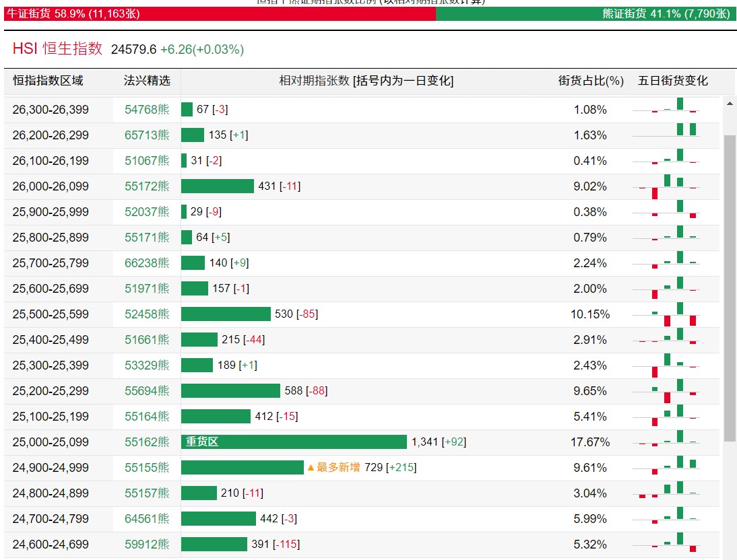The height and width of the screenshot is (560, 737).
Task: Click the scrollbar up arrow
Action: pyautogui.click(x=730, y=104)
